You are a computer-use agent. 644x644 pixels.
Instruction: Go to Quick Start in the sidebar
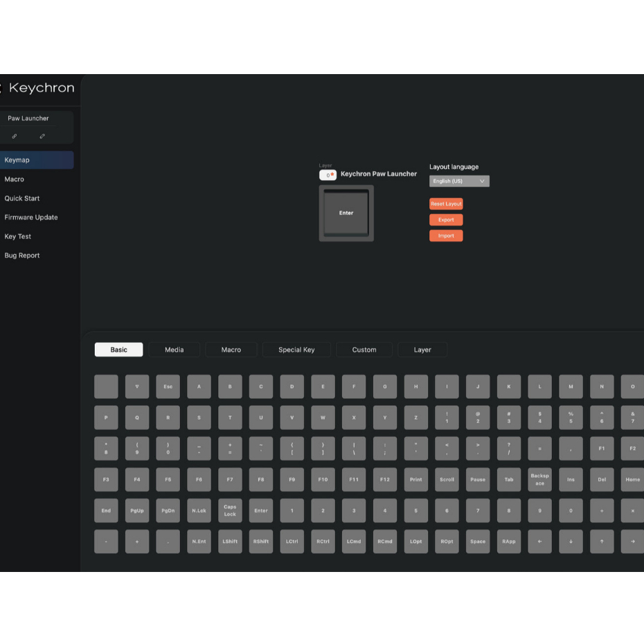coord(22,198)
